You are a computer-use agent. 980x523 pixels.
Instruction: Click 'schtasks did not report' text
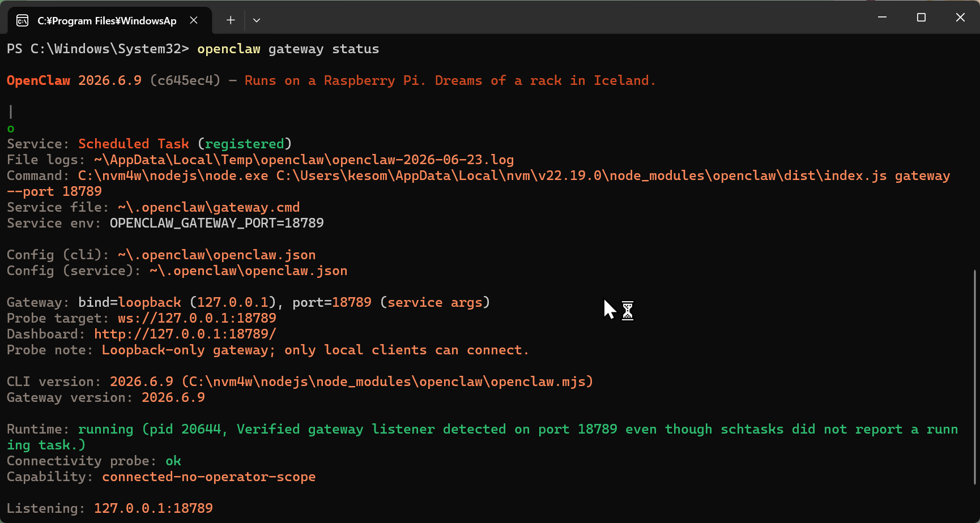pyautogui.click(x=812, y=430)
